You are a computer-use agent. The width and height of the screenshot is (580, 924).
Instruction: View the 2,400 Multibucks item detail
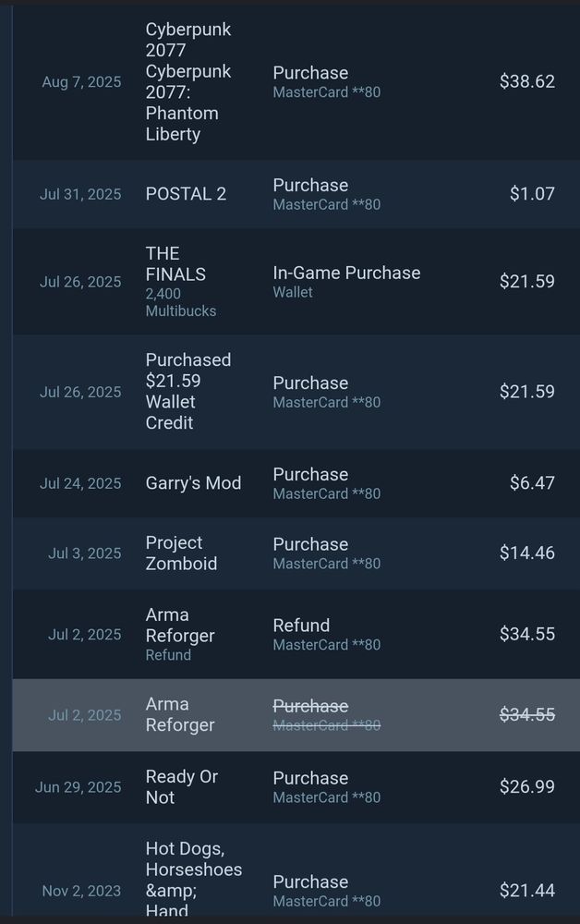[x=180, y=302]
